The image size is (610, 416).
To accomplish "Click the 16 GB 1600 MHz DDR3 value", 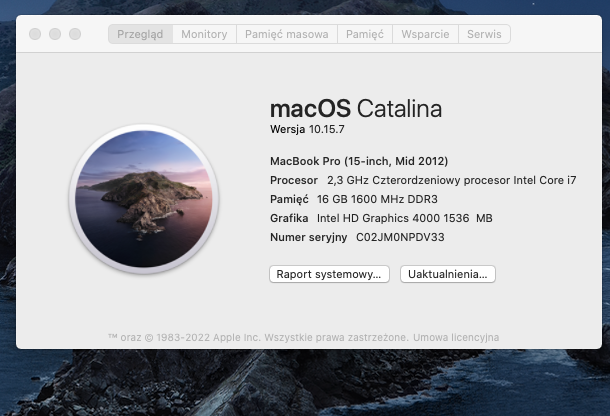I will [377, 199].
